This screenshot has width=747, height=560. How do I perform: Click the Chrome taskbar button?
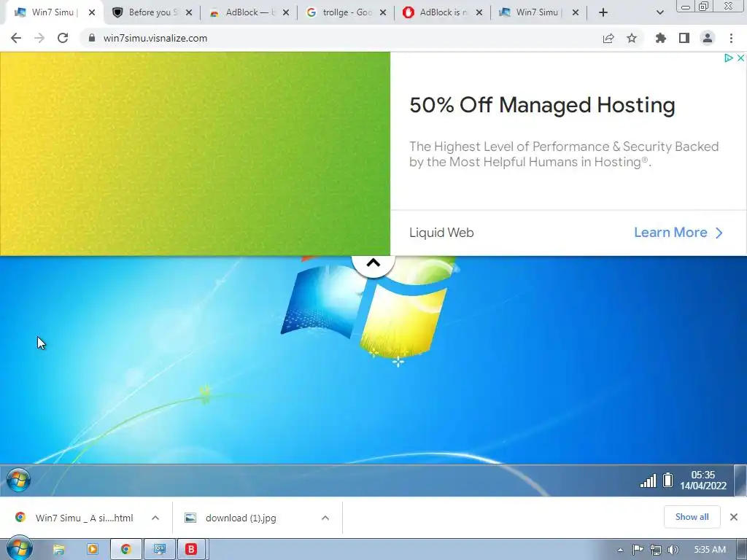coord(125,550)
